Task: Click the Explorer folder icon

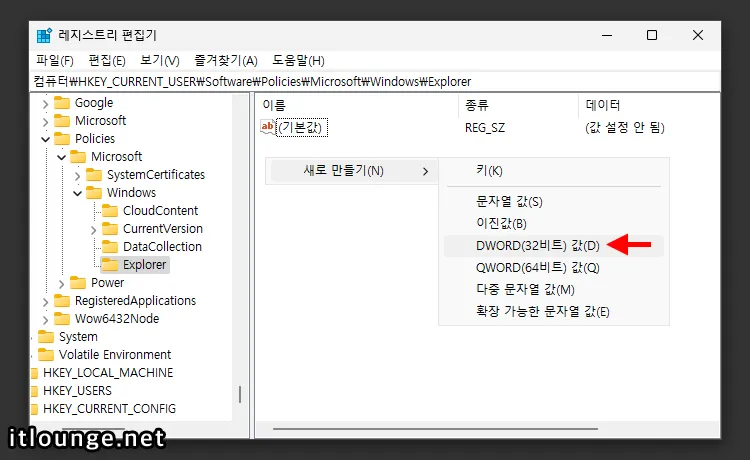Action: [x=110, y=264]
